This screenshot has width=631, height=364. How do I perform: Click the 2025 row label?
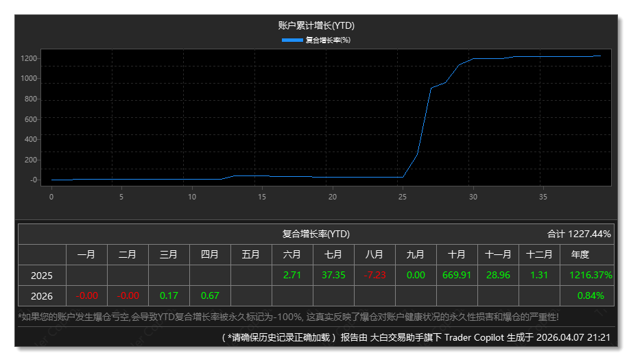tap(42, 275)
